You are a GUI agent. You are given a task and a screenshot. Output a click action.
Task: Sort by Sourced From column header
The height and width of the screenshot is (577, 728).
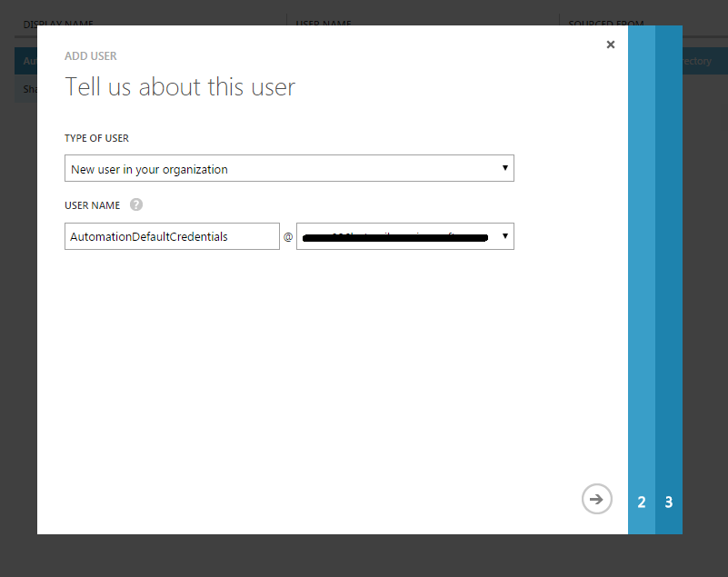(x=606, y=23)
